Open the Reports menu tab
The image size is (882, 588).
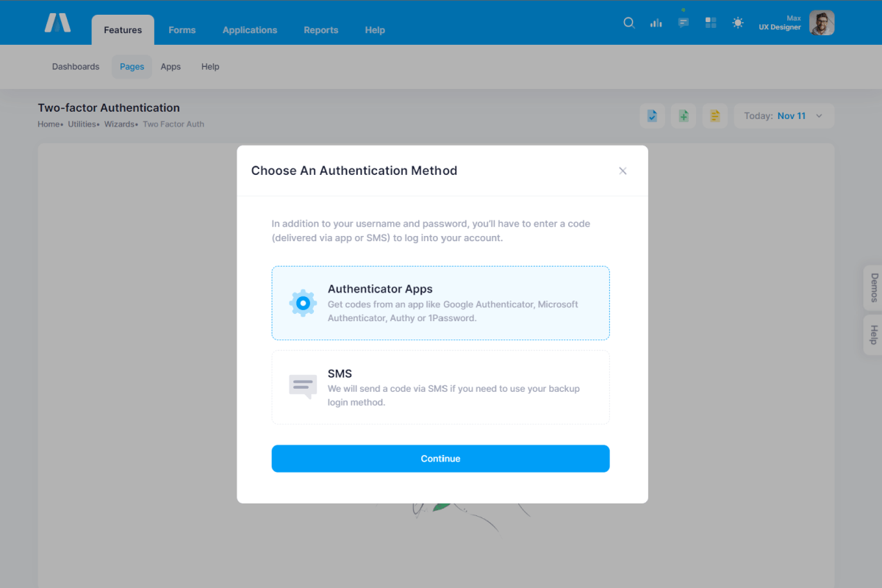(x=320, y=30)
